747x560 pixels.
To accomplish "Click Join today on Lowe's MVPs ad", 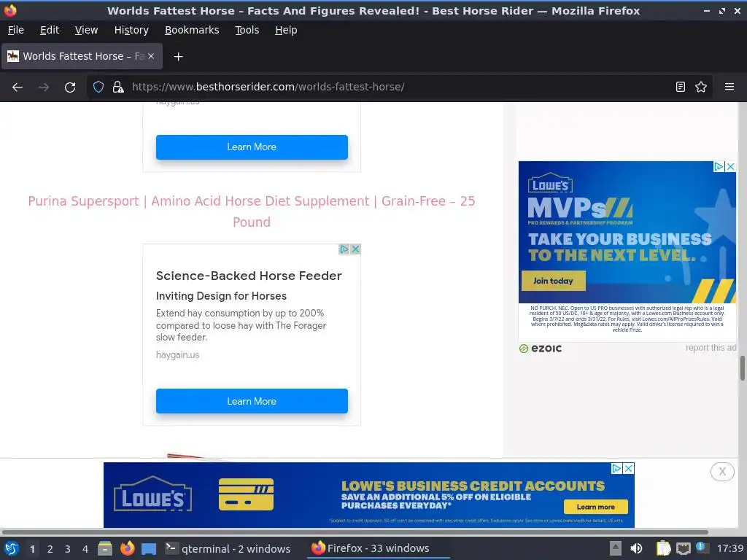I will pyautogui.click(x=553, y=281).
